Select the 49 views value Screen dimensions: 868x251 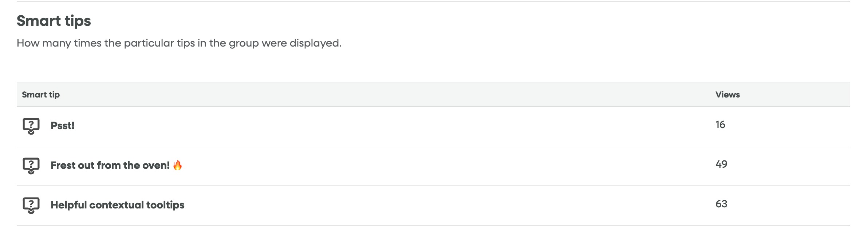point(721,164)
